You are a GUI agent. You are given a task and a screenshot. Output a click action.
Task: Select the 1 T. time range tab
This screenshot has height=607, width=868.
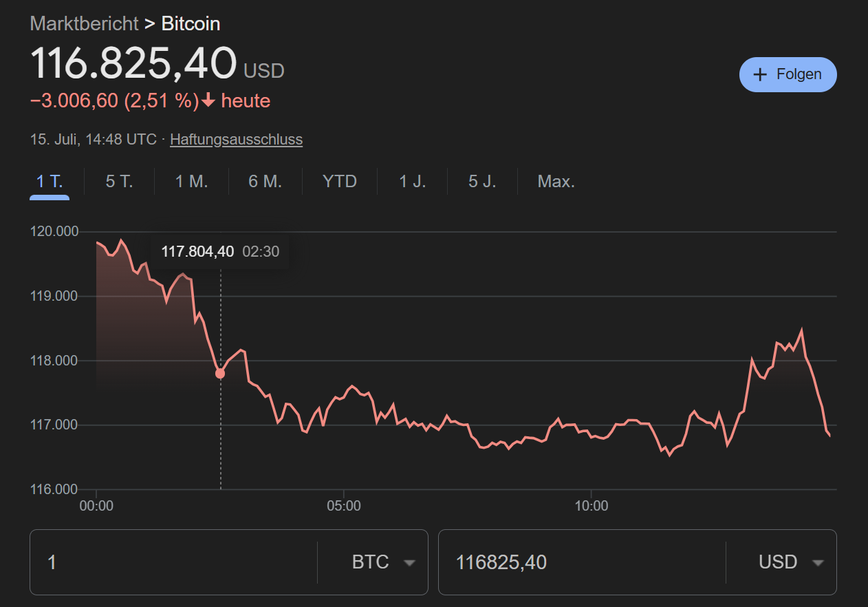(x=50, y=182)
